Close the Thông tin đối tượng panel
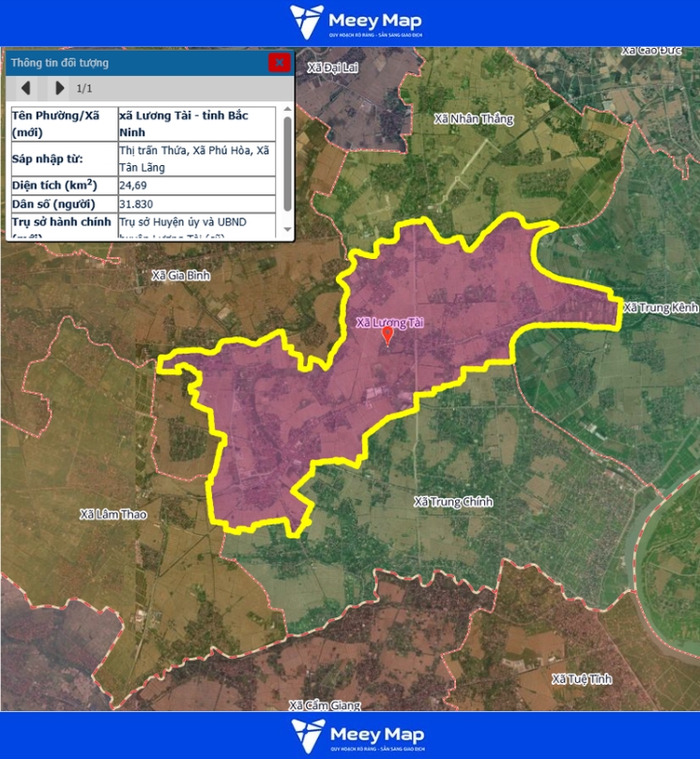 tap(279, 63)
